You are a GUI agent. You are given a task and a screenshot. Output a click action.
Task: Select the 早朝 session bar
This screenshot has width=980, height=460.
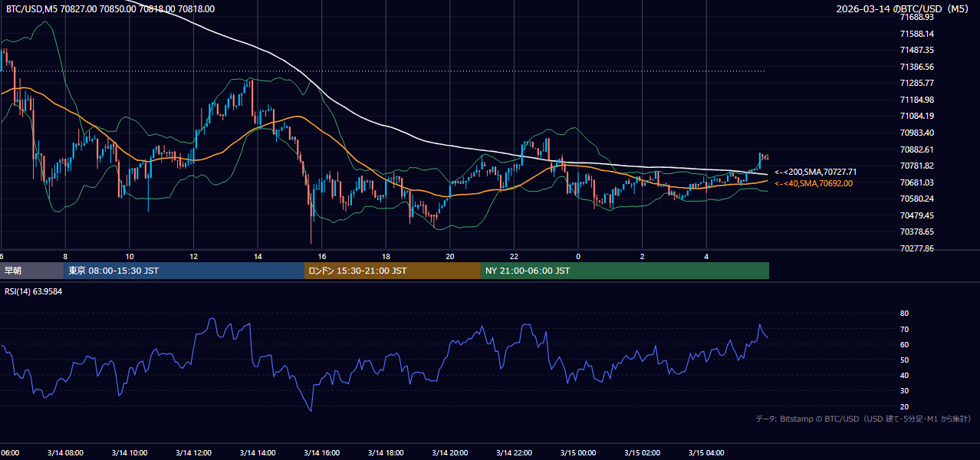coord(32,271)
